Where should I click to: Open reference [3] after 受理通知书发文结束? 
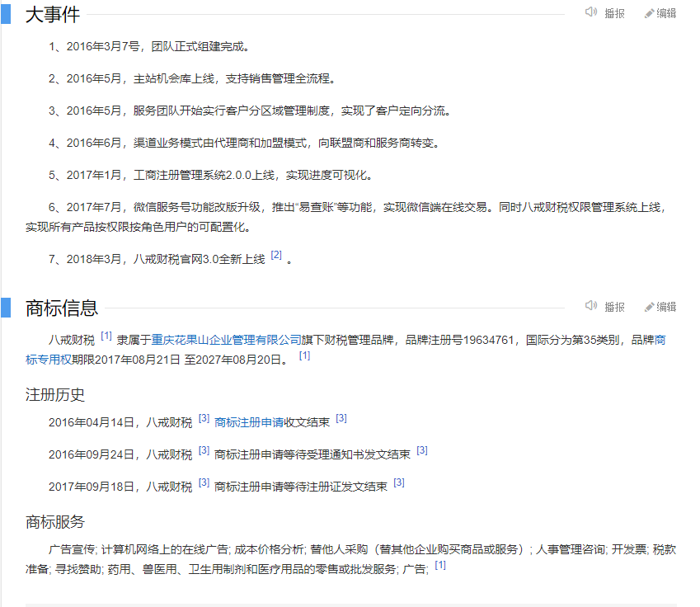point(422,450)
